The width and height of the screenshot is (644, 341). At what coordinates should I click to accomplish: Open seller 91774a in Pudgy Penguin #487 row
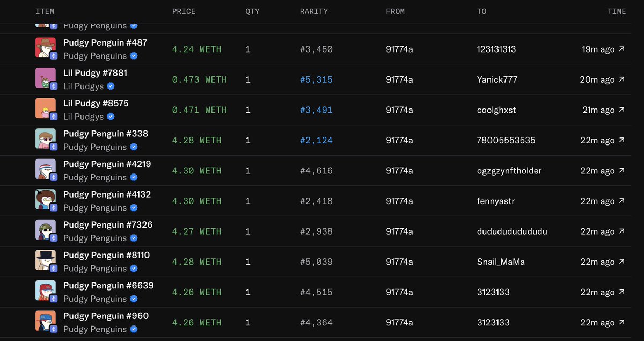399,49
